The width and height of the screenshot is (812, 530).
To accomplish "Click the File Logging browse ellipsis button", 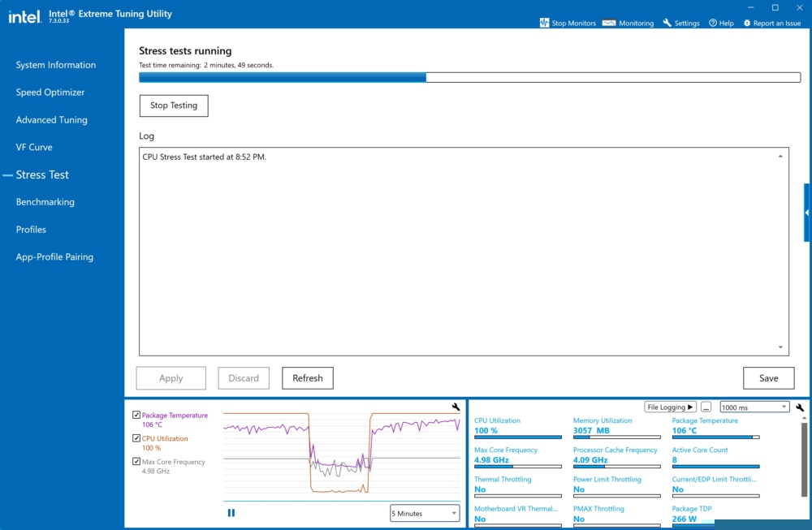I will 706,407.
